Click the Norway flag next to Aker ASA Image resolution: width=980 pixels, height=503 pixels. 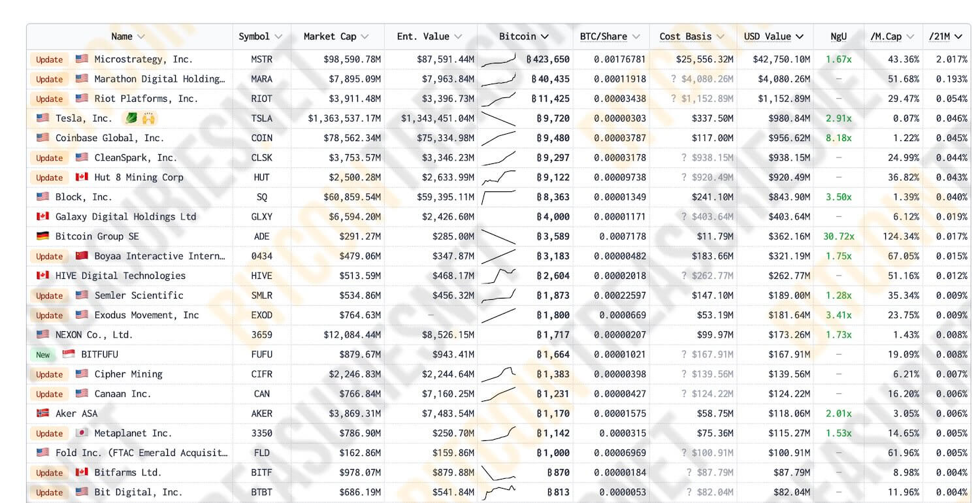tap(42, 414)
